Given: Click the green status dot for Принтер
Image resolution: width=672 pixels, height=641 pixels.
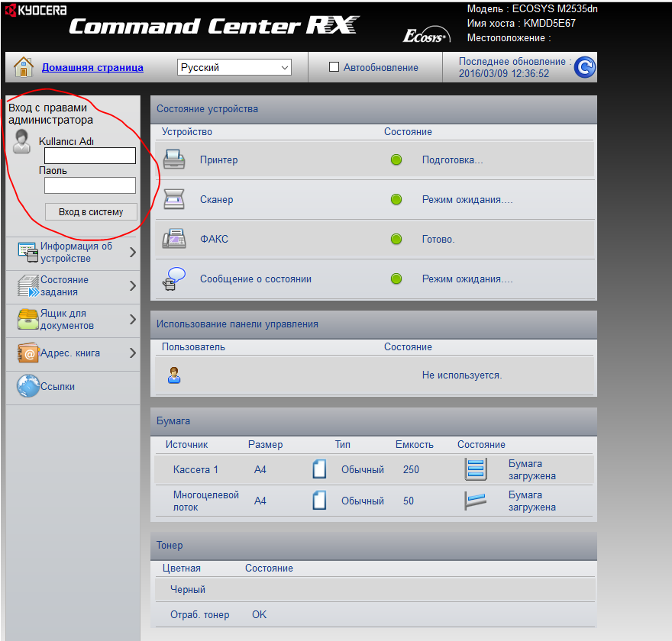Looking at the screenshot, I should pos(396,159).
